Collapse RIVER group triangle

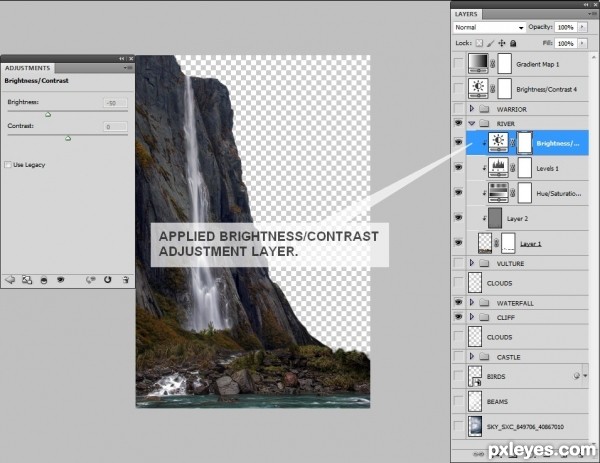coord(472,124)
